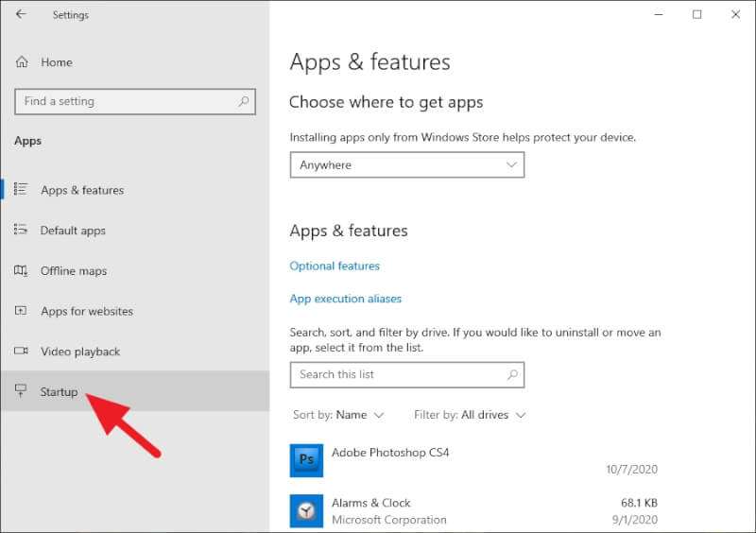Screen dimensions: 756x533
Task: Click the Default apps sidebar icon
Action: (21, 229)
